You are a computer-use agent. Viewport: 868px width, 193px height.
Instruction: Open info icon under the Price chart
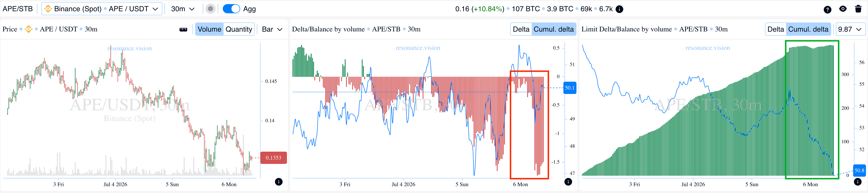pos(279,182)
